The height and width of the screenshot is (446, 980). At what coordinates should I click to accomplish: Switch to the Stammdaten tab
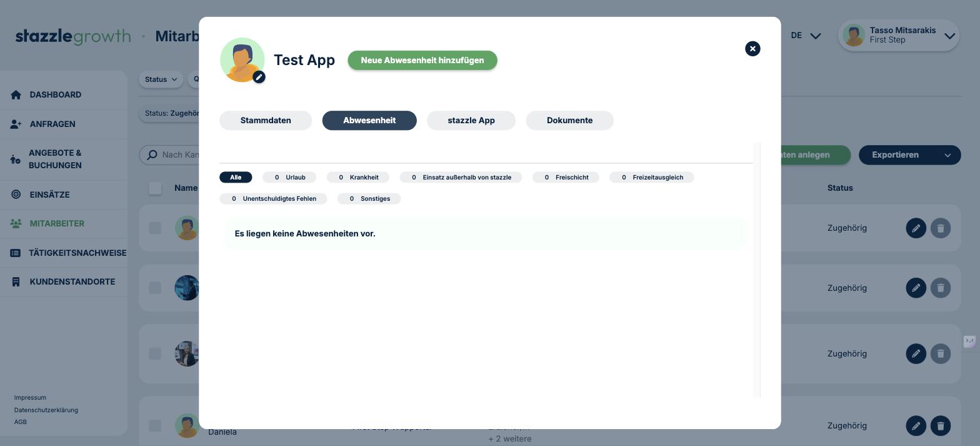click(266, 120)
